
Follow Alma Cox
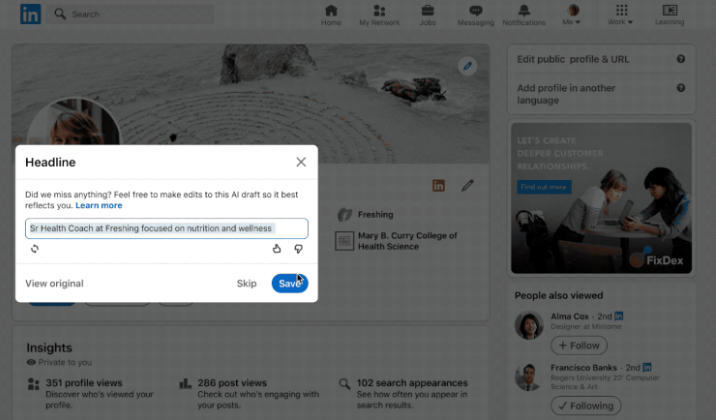(579, 346)
